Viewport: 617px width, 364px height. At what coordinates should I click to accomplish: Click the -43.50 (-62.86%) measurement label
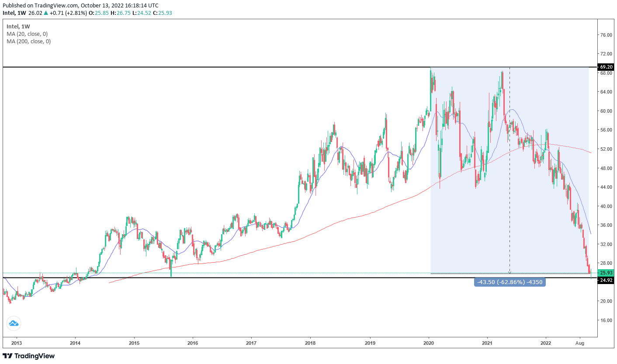click(x=510, y=282)
